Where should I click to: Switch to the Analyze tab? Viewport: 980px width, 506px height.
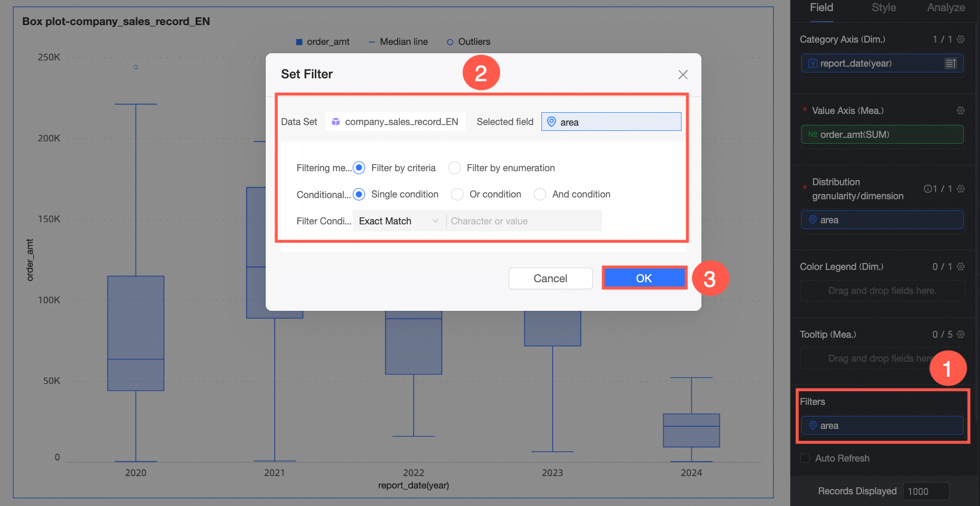coord(946,8)
